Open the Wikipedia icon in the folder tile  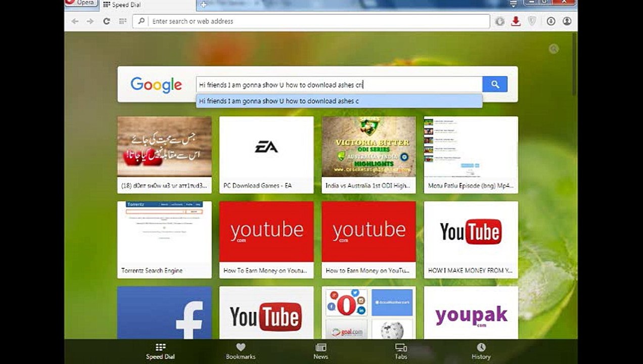392,330
